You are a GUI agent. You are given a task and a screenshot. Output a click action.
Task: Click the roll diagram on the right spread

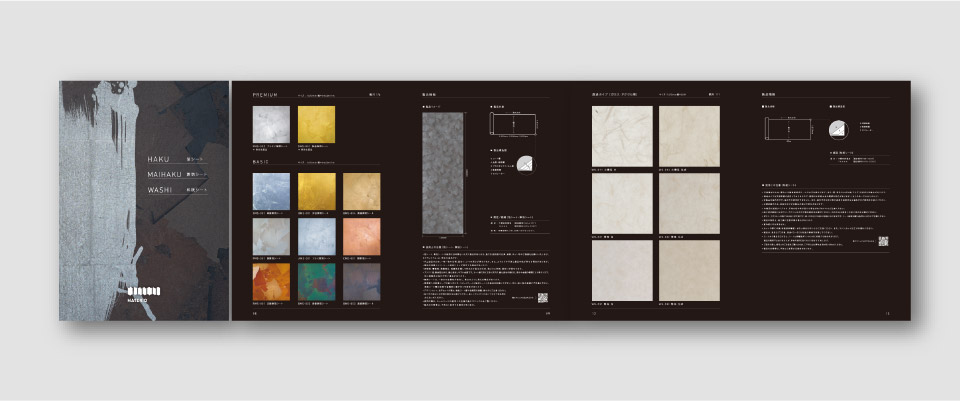(787, 129)
